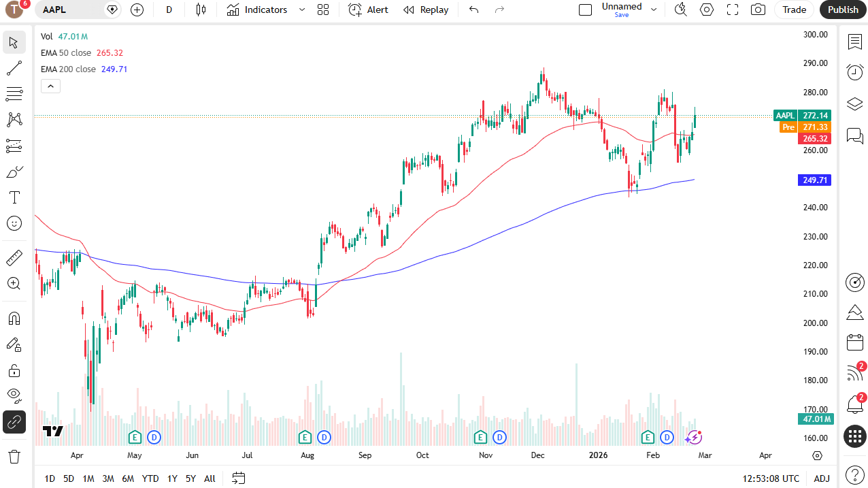The width and height of the screenshot is (868, 488).
Task: Open the products grid menu
Action: pos(855,436)
